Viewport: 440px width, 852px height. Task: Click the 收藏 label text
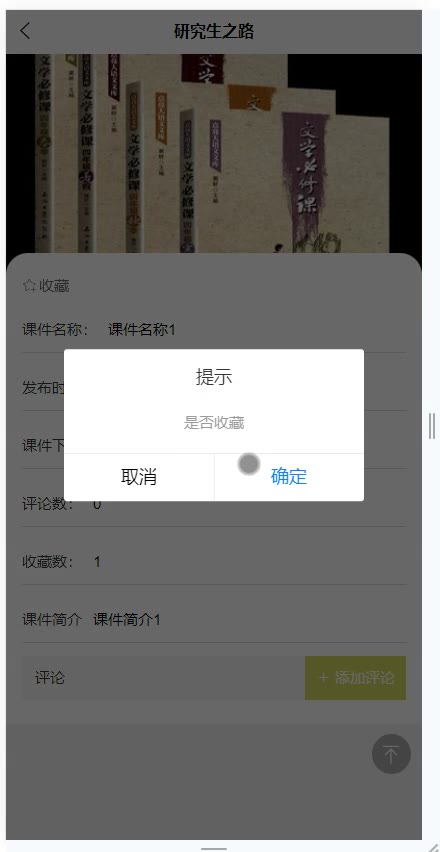coord(54,286)
